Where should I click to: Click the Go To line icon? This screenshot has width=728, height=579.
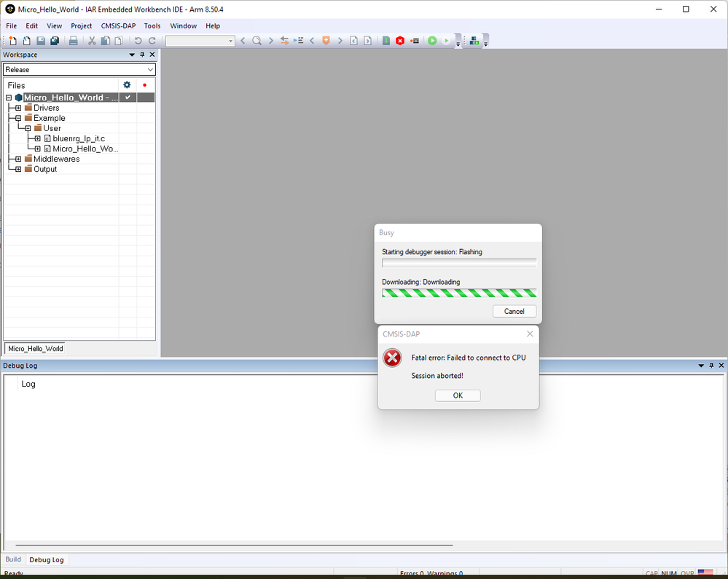click(x=298, y=41)
